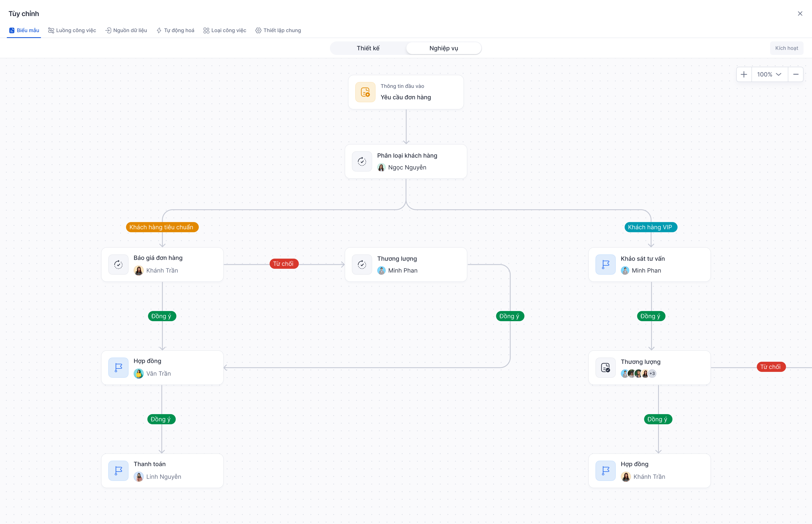Select the Báo giá đơn hàng node icon
Viewport: 812px width, 524px height.
[x=118, y=264]
